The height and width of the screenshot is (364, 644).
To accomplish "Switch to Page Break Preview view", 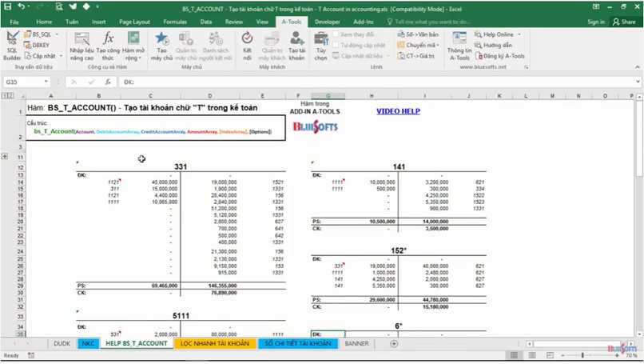I will tap(550, 355).
